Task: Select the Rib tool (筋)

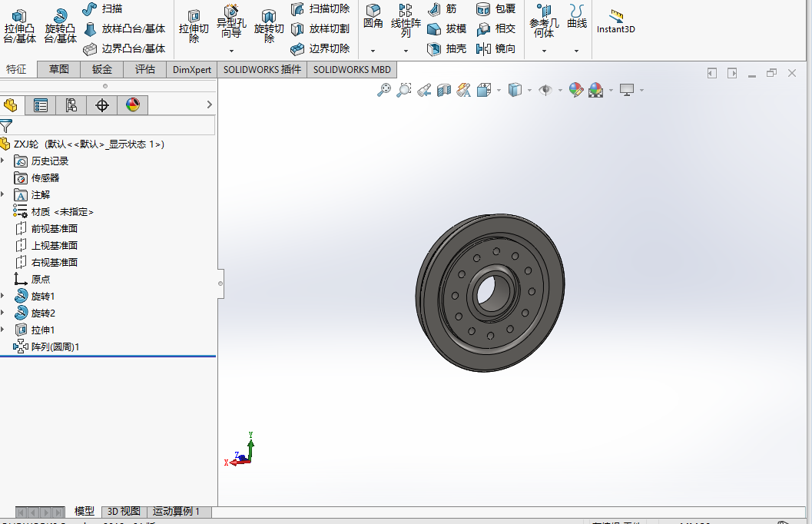Action: (442, 8)
